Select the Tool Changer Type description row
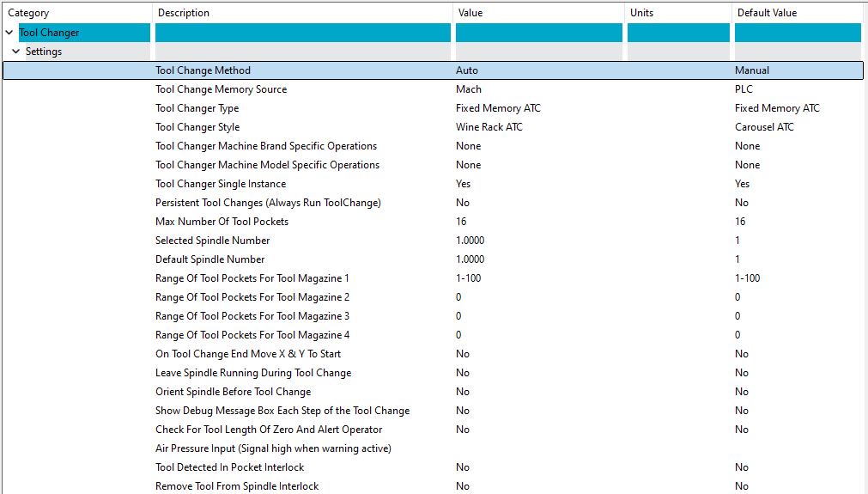 click(197, 108)
